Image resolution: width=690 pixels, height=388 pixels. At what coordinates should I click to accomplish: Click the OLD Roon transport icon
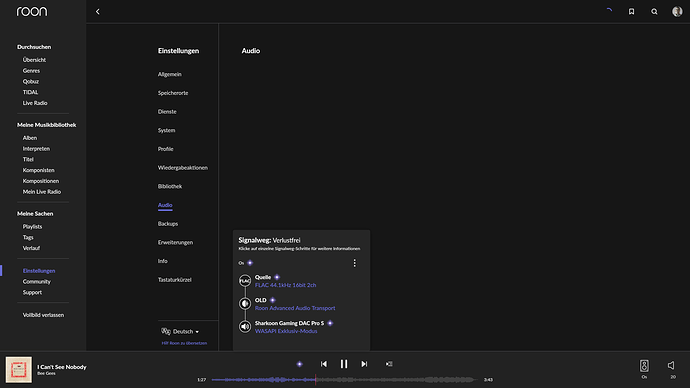245,304
